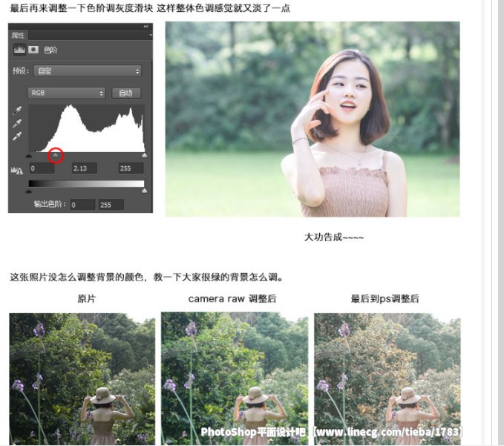Switch to the 属性 panel tab
504x446 pixels.
18,35
